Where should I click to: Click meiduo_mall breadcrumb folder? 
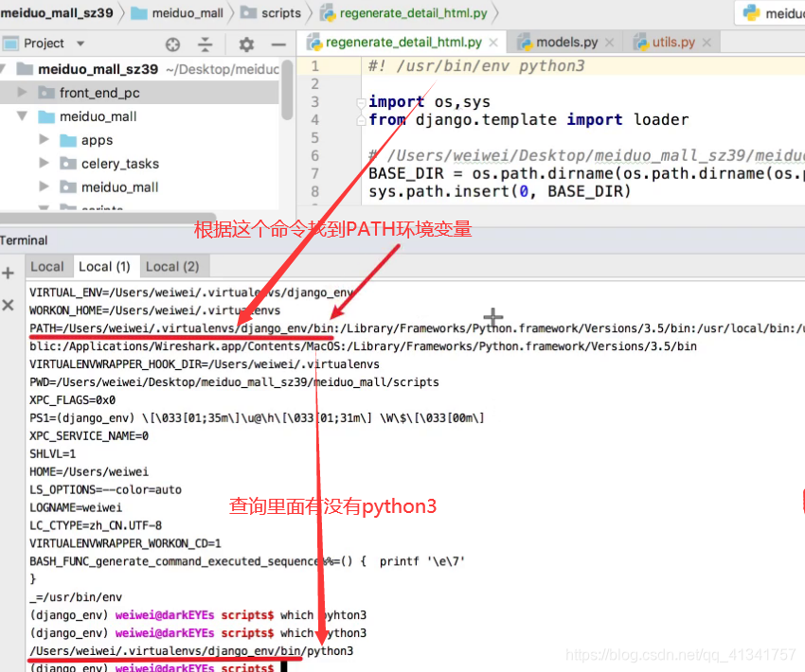[177, 13]
